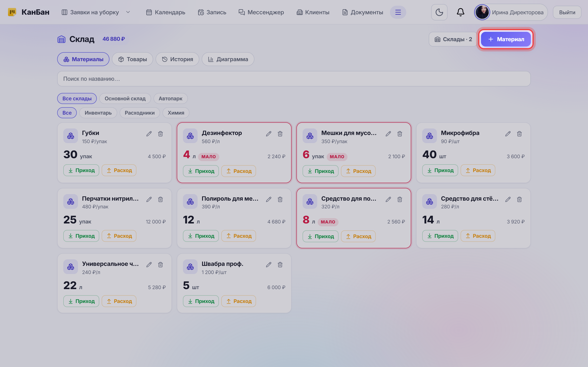This screenshot has height=367, width=588.
Task: Click Приход on Дезинфектор card
Action: (x=201, y=171)
